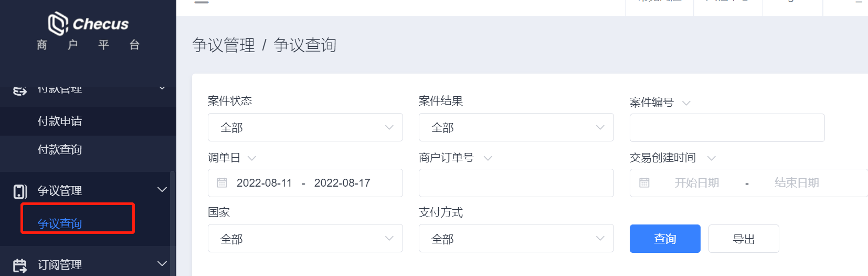This screenshot has height=276, width=868.
Task: Click hamburger menu icon at top
Action: tap(202, 2)
